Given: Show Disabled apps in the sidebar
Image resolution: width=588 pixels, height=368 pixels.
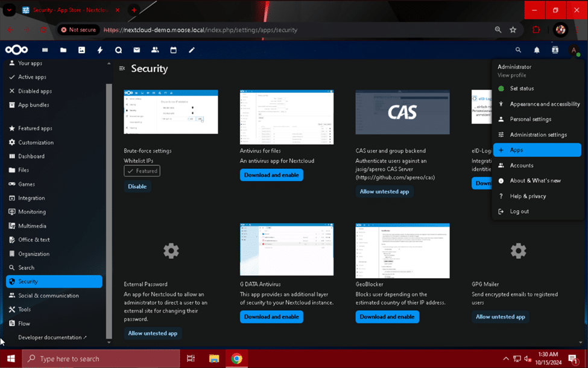Looking at the screenshot, I should coord(54,91).
